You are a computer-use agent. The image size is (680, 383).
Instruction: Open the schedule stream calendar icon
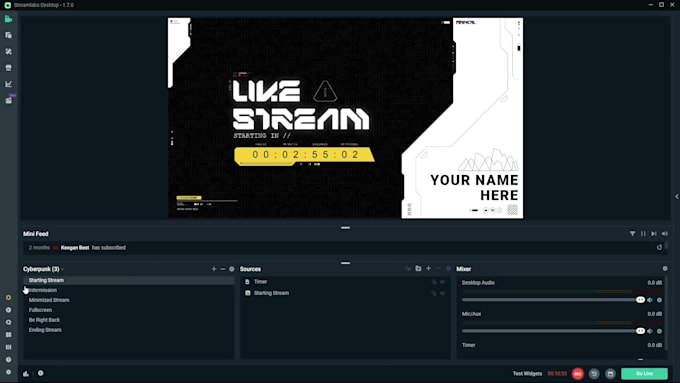click(x=610, y=374)
